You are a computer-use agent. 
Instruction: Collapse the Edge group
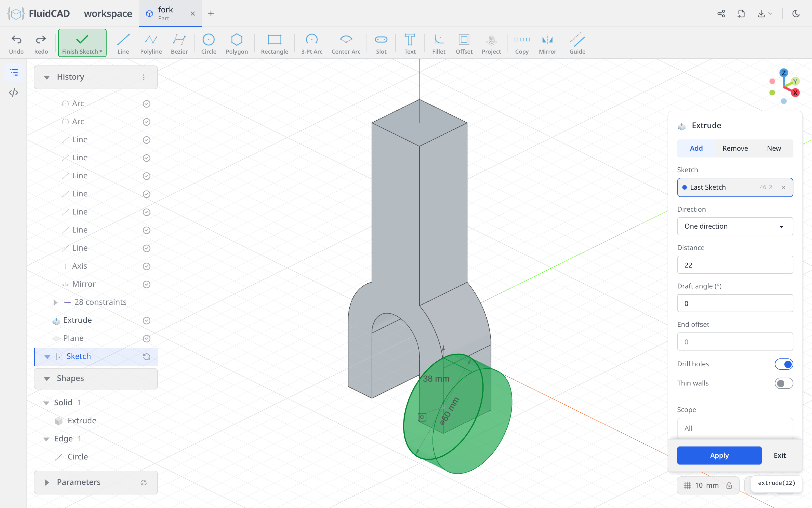pos(46,439)
